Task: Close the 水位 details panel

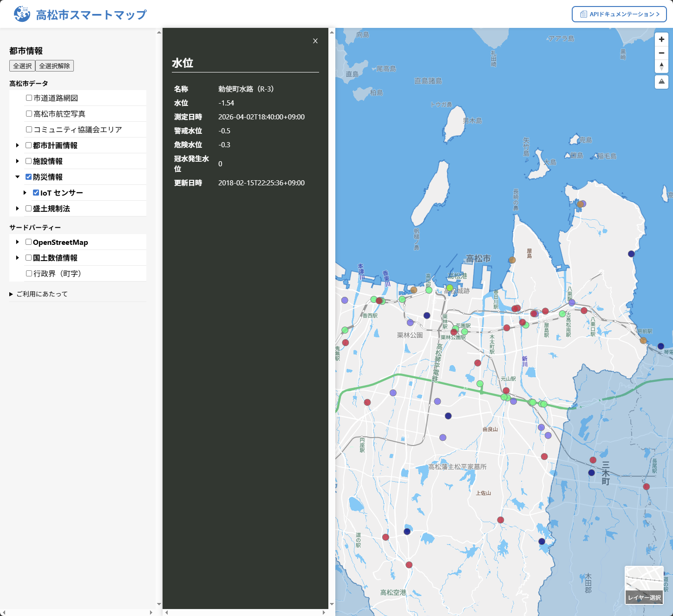Action: (x=315, y=41)
